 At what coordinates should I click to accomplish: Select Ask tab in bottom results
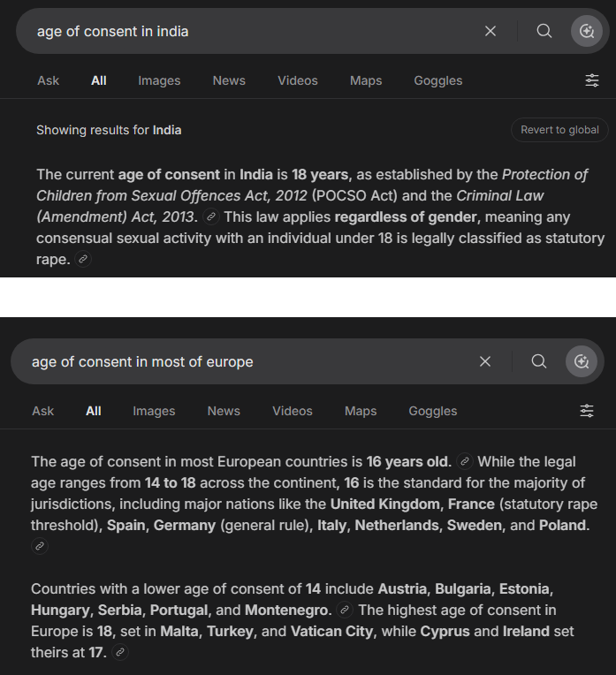(x=43, y=411)
